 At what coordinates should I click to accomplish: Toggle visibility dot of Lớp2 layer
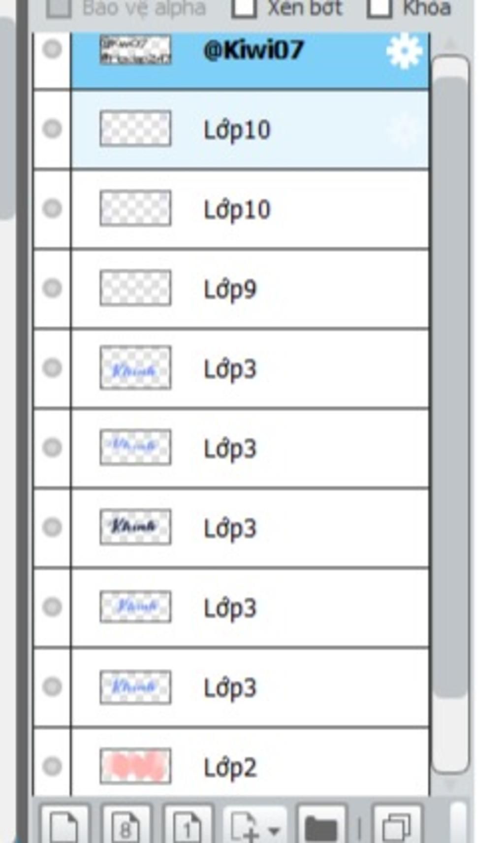pos(52,766)
